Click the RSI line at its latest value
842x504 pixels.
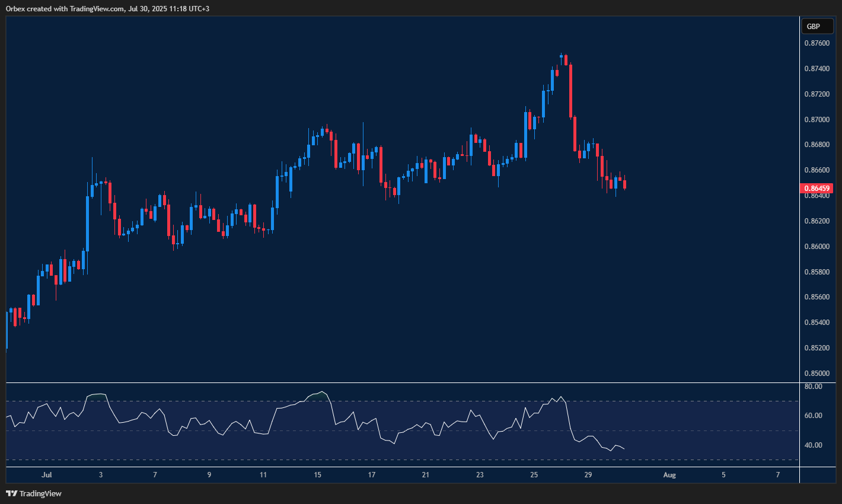pyautogui.click(x=623, y=448)
